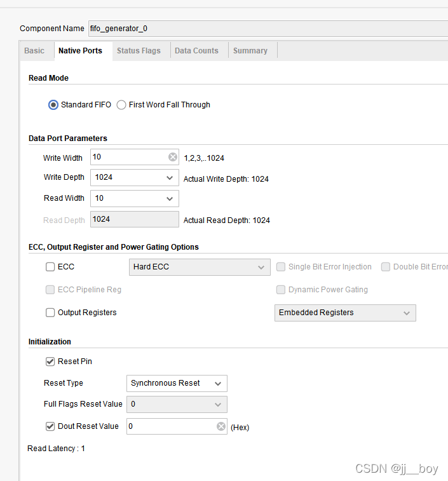Switch to the Status Flags tab
Image resolution: width=448 pixels, height=481 pixels.
tap(139, 51)
